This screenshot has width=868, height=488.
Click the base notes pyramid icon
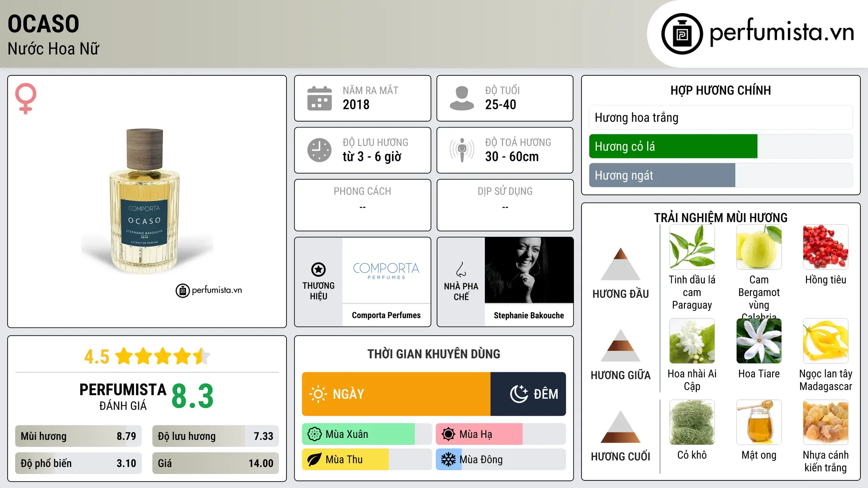[620, 427]
